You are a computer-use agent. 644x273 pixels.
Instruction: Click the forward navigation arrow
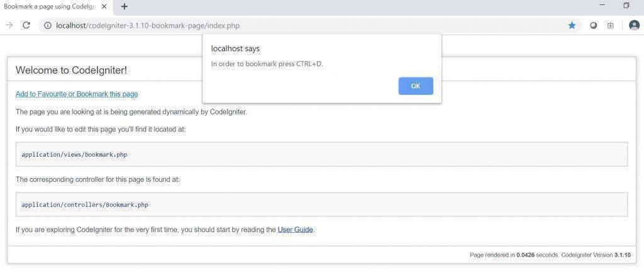[x=9, y=25]
